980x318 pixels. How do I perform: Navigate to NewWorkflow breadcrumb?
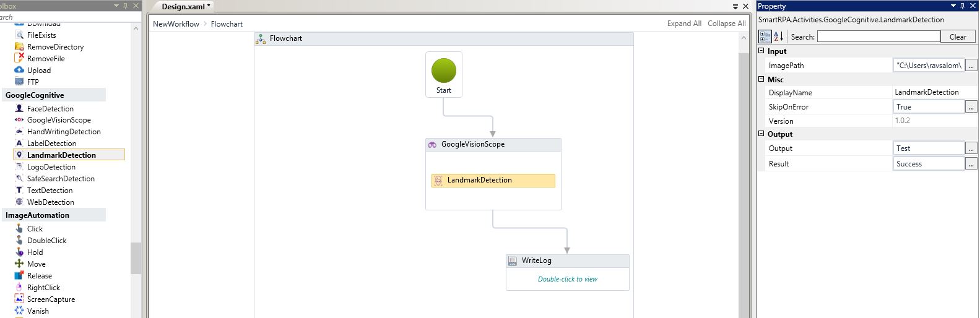coord(176,24)
